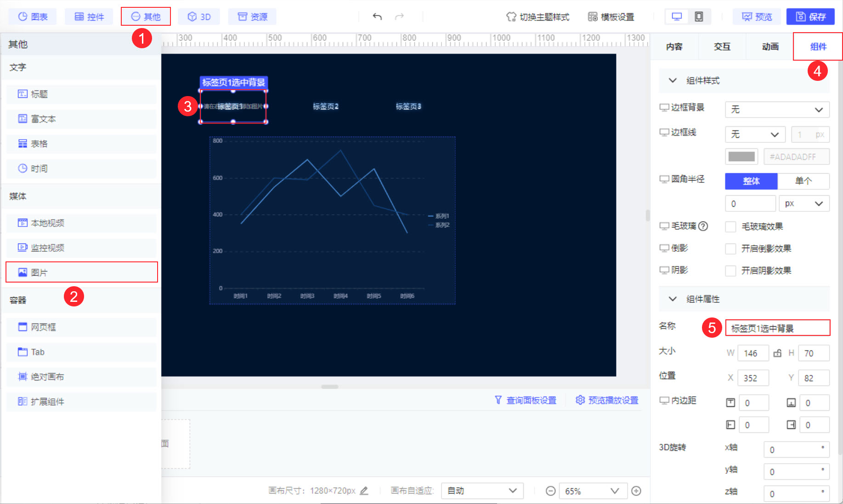
Task: Add a 图片 image component
Action: pyautogui.click(x=81, y=272)
